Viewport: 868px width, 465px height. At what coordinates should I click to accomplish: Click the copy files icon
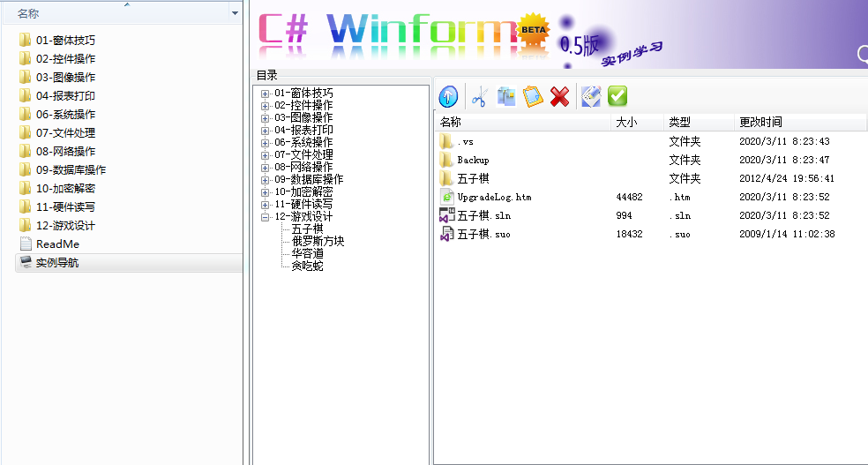click(506, 97)
